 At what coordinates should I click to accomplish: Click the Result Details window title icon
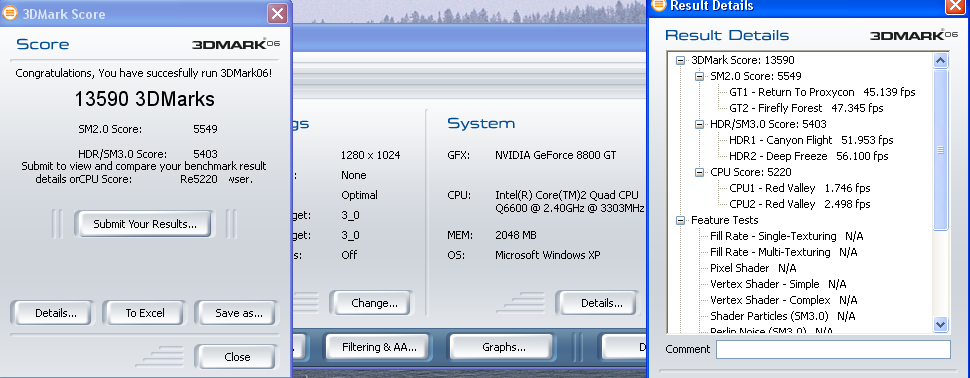click(660, 6)
